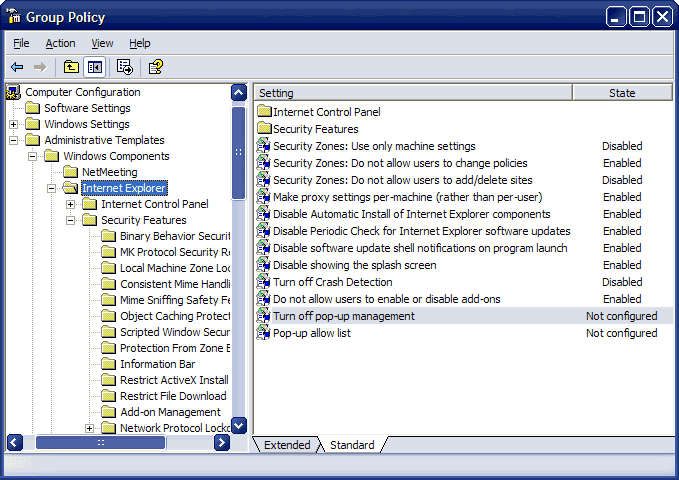Screen dimensions: 679x480
Task: Click the Binary Behavior Security folder icon
Action: pos(108,236)
